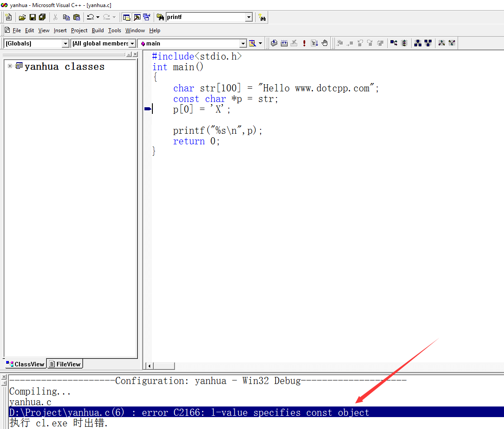Image resolution: width=504 pixels, height=429 pixels.
Task: Click the Save floppy disk icon
Action: pos(32,17)
